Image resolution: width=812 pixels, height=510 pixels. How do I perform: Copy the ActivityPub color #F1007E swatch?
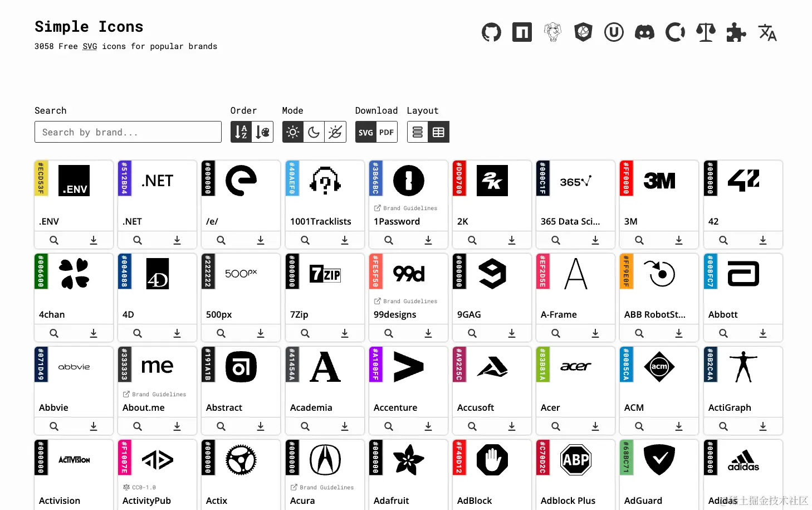point(125,458)
